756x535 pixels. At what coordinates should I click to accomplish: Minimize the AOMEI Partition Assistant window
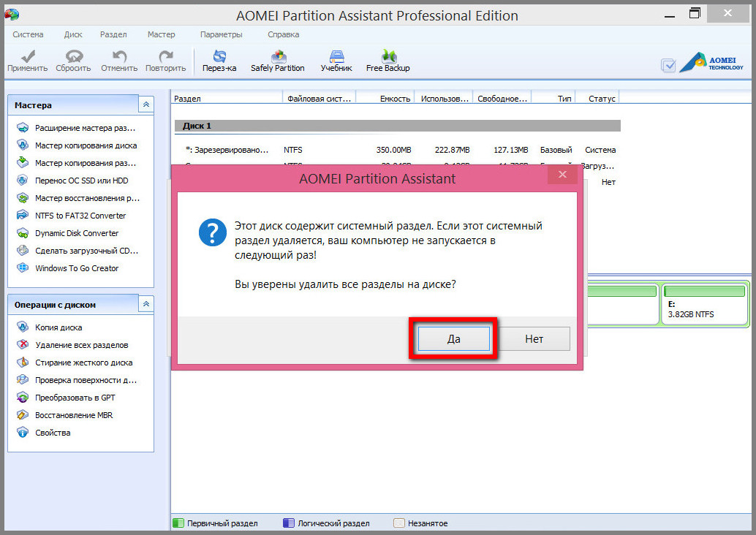pyautogui.click(x=670, y=15)
